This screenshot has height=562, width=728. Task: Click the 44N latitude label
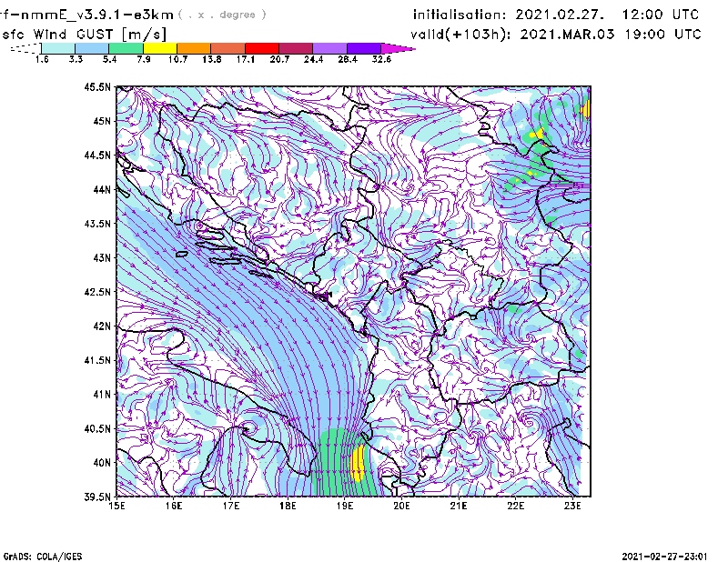102,189
